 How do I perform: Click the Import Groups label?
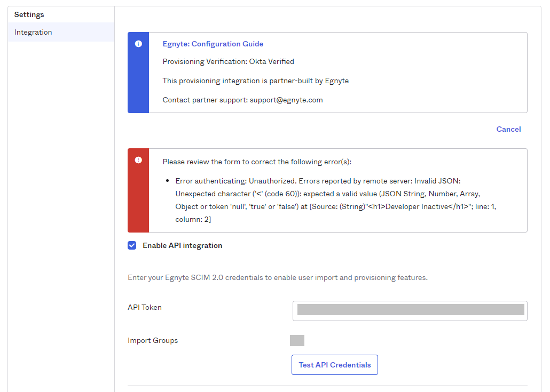click(x=153, y=340)
